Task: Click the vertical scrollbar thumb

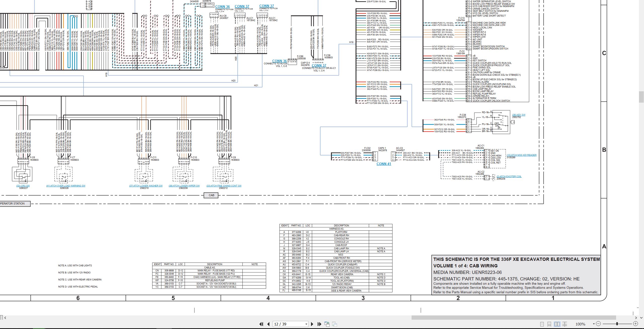Action: point(641,97)
